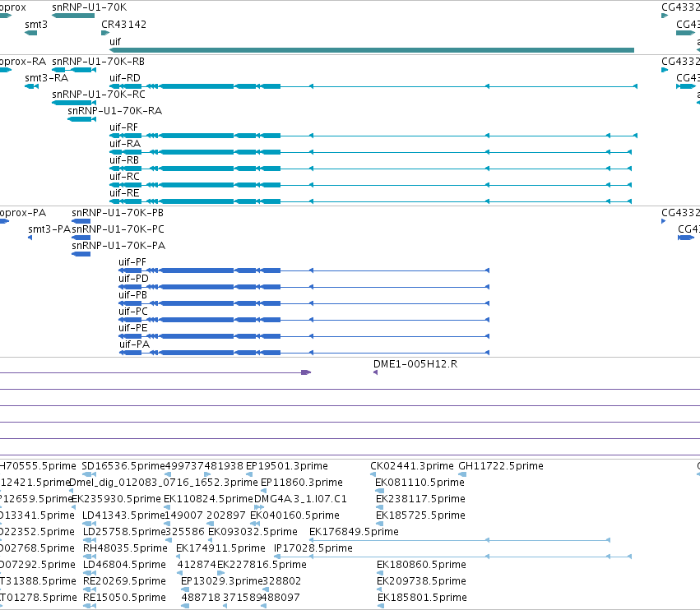The image size is (700, 610).
Task: Choose EST EK227816.5prime
Action: [x=262, y=565]
